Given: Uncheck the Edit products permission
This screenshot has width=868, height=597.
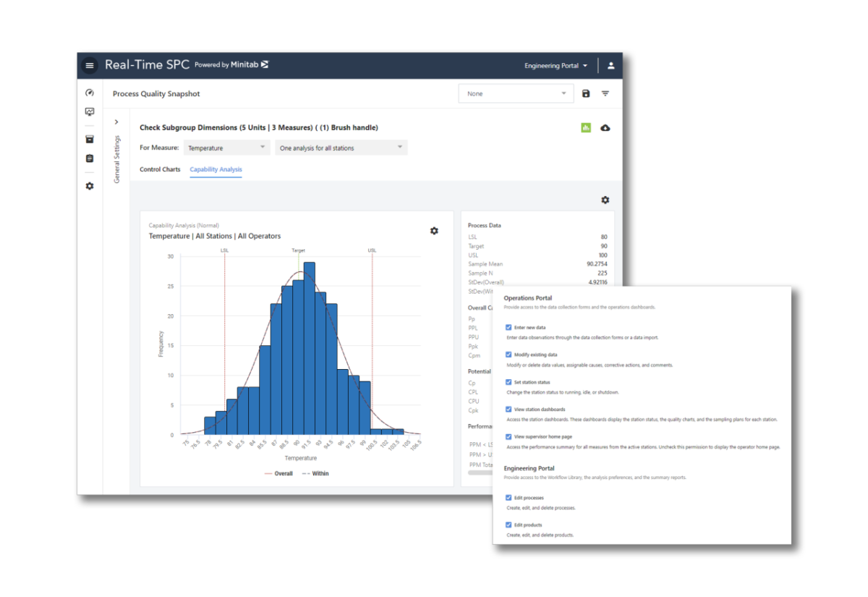Looking at the screenshot, I should point(509,525).
